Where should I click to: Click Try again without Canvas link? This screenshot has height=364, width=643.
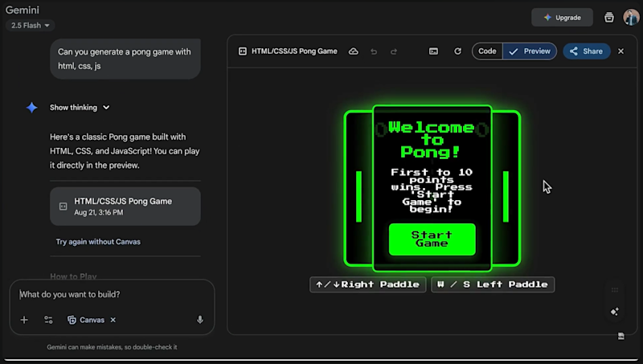tap(98, 242)
